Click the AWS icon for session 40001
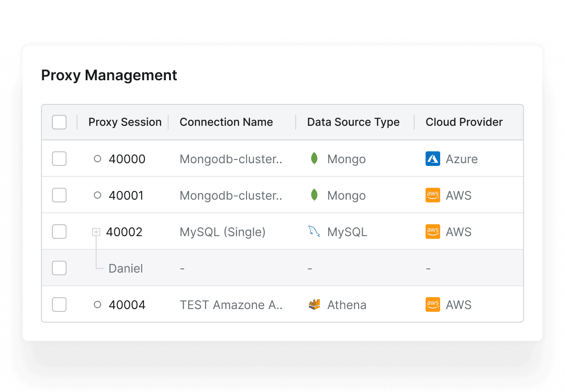The height and width of the screenshot is (392, 565). pyautogui.click(x=432, y=195)
